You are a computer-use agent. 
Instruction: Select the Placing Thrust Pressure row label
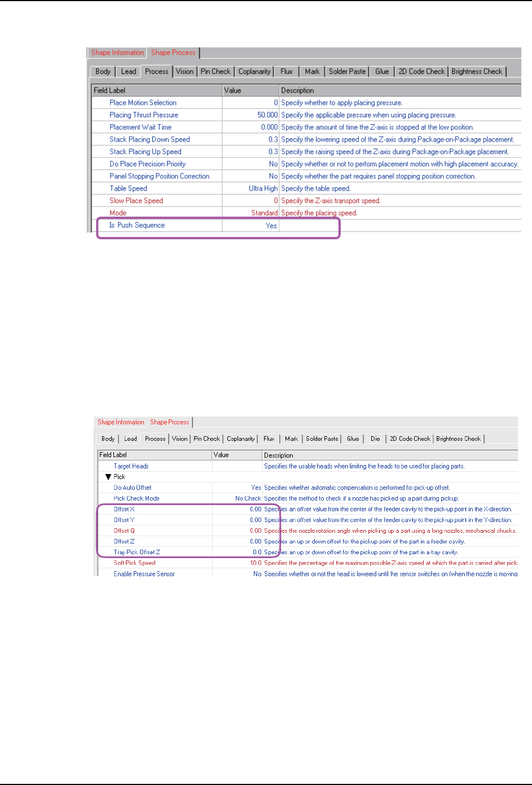click(144, 115)
